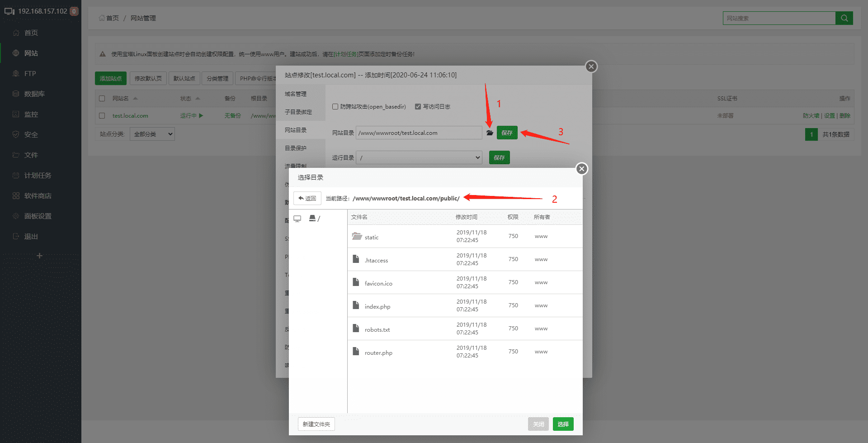868x443 pixels.
Task: Open the static folder icon
Action: coord(357,236)
